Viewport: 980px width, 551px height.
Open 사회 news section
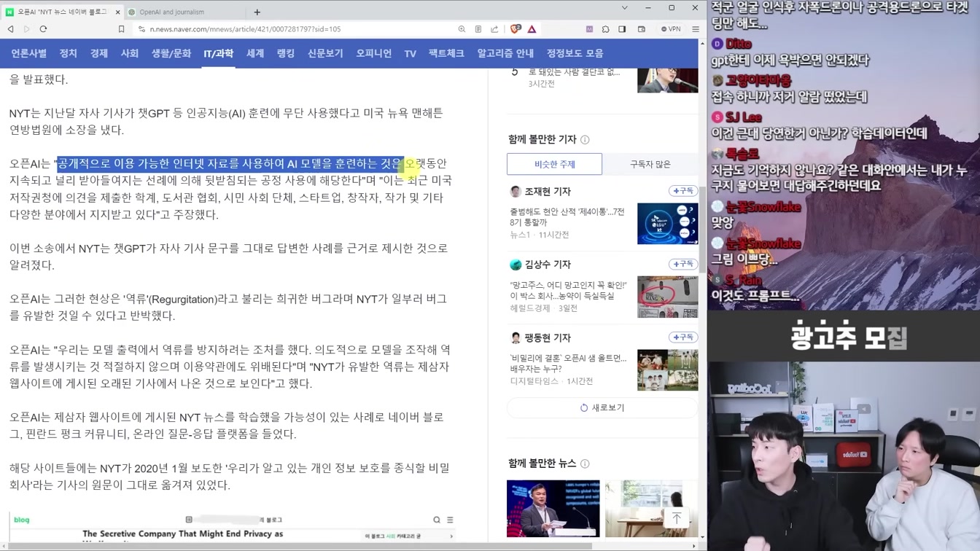(x=130, y=53)
